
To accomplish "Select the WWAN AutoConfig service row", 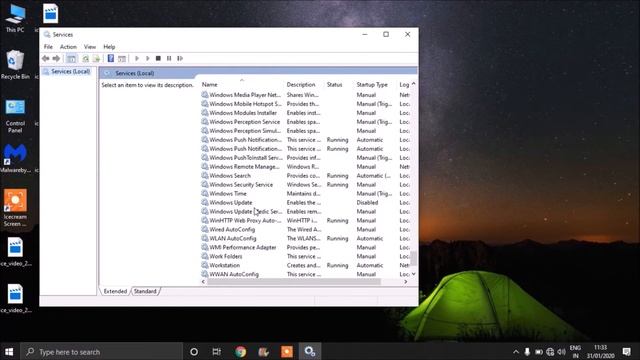I will click(305, 274).
